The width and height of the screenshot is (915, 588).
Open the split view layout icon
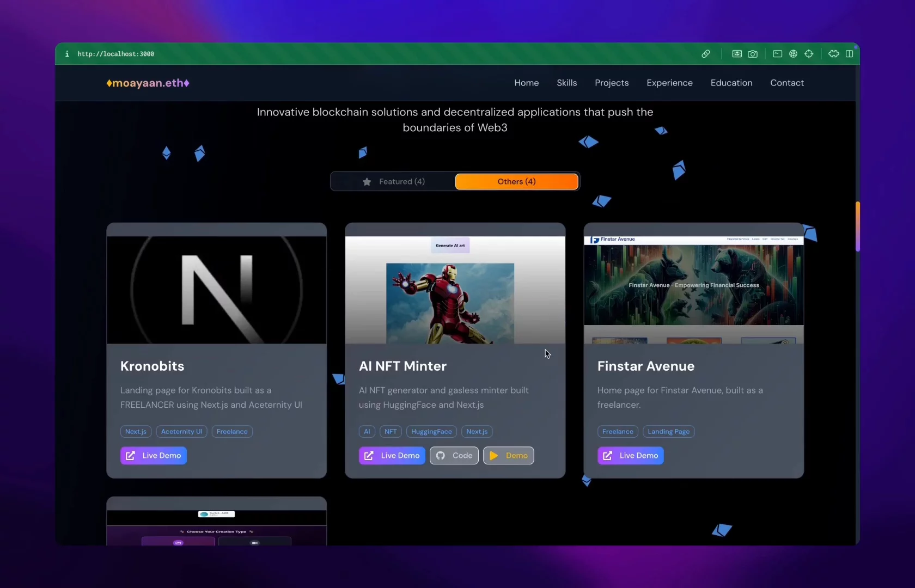[x=850, y=54]
